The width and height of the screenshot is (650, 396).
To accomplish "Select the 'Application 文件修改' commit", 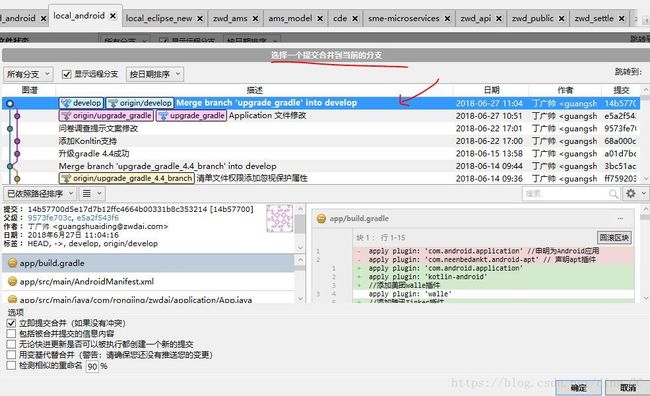I will 267,115.
